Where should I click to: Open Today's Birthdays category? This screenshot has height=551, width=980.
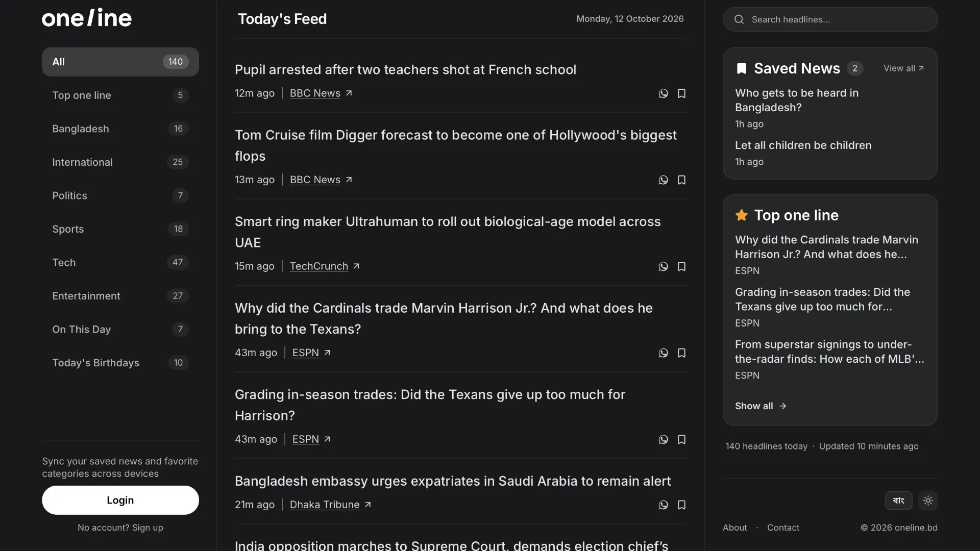120,363
